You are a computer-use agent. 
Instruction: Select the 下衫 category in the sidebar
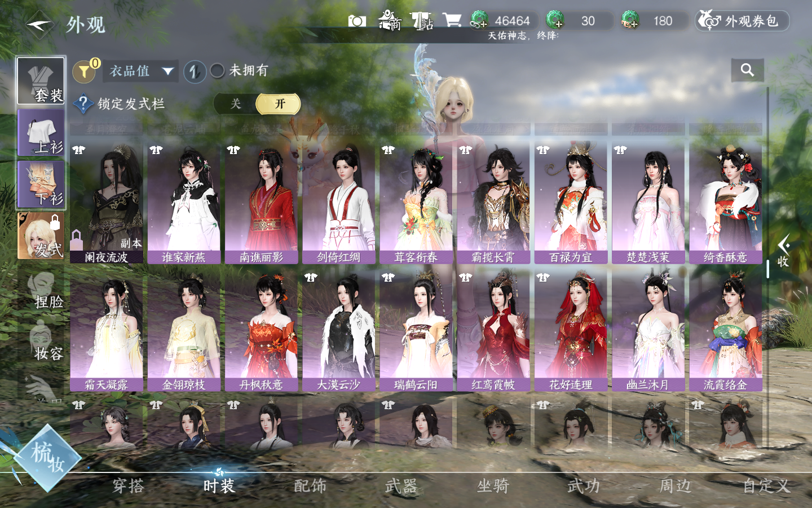pos(41,184)
